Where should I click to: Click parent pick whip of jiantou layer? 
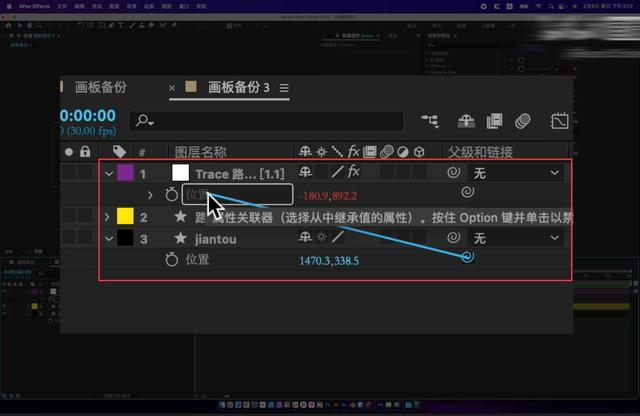[453, 237]
